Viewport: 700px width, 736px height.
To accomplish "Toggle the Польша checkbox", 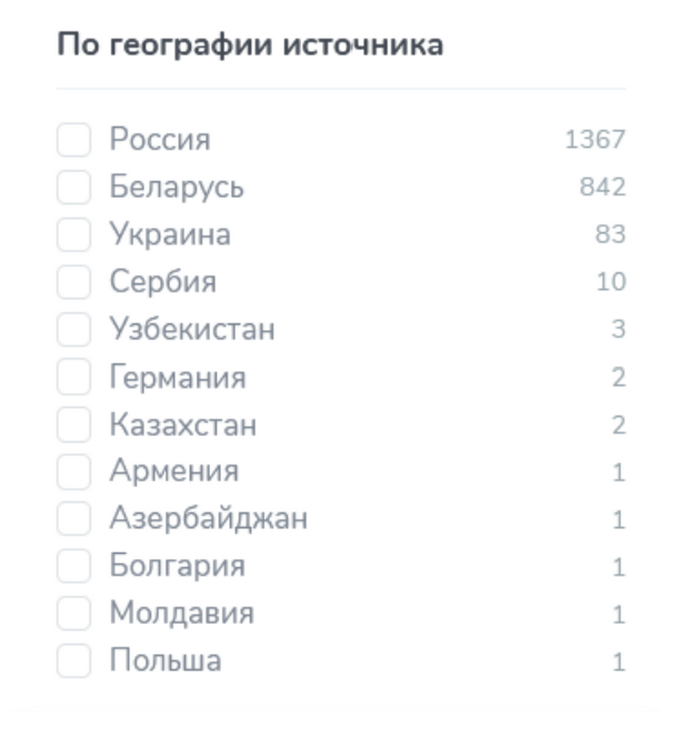I will 73,661.
